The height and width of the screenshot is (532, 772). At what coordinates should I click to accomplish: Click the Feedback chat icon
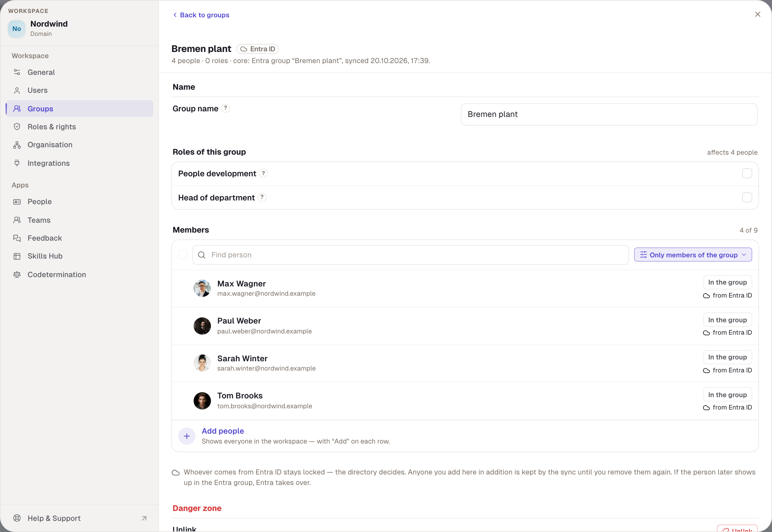(17, 238)
